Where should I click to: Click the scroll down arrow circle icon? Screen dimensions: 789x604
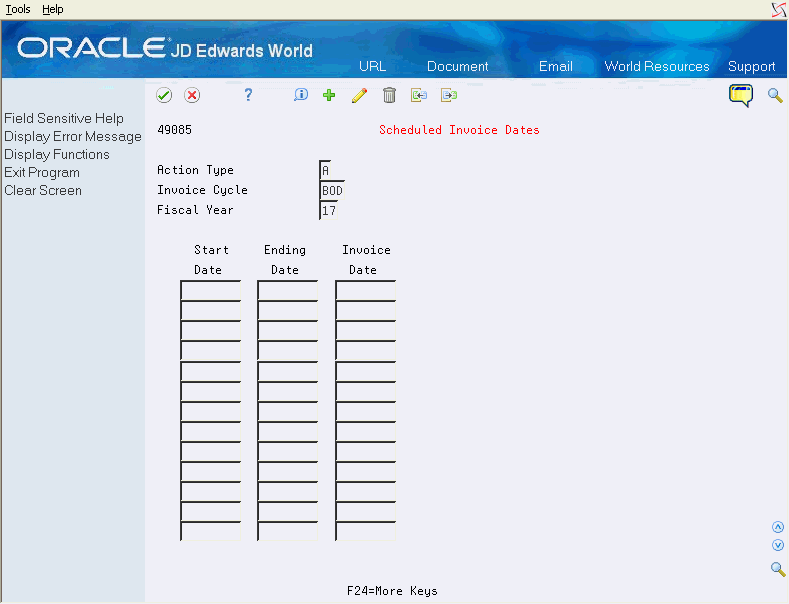[x=778, y=545]
